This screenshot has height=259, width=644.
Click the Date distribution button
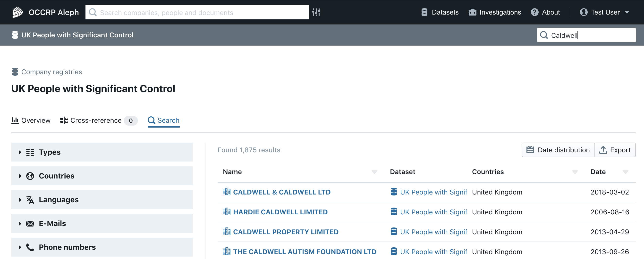558,150
